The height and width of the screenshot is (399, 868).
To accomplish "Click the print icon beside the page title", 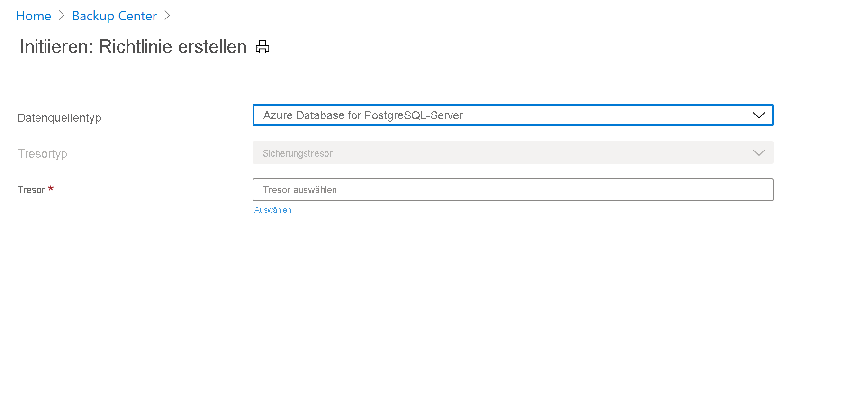I will click(262, 47).
